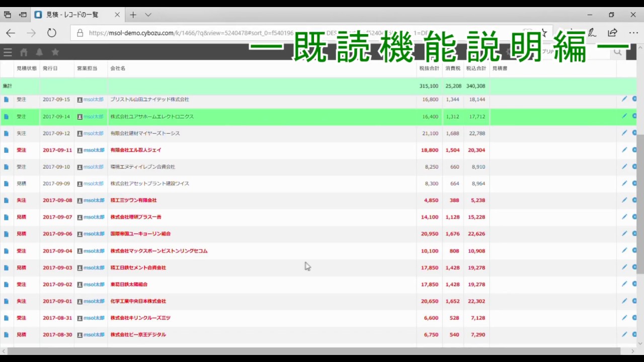Open the site info lock icon
The height and width of the screenshot is (362, 644).
[x=79, y=33]
